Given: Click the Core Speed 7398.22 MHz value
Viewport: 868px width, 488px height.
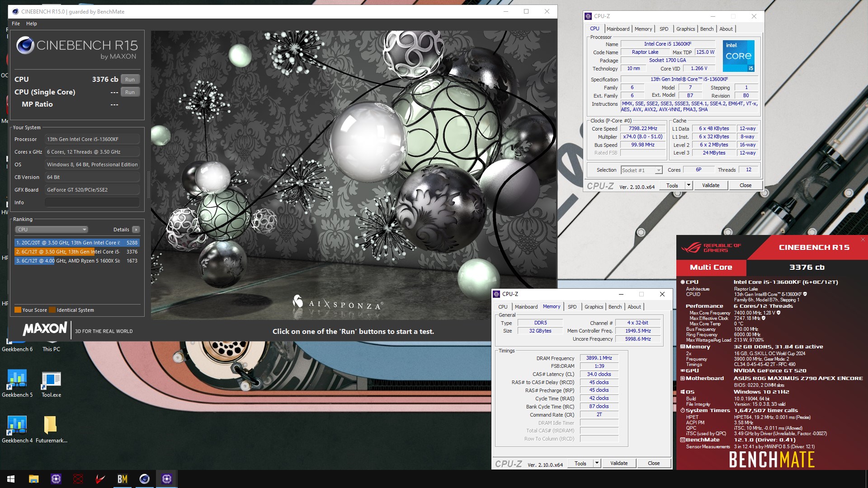Looking at the screenshot, I should 643,129.
